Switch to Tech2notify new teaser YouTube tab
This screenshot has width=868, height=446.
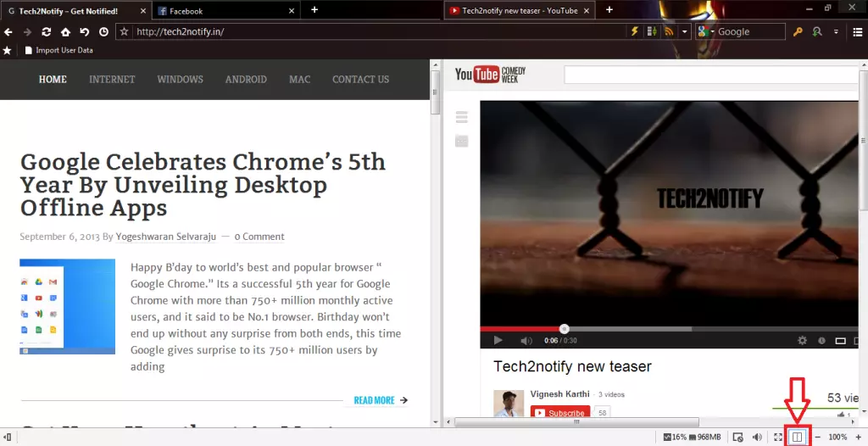click(520, 10)
